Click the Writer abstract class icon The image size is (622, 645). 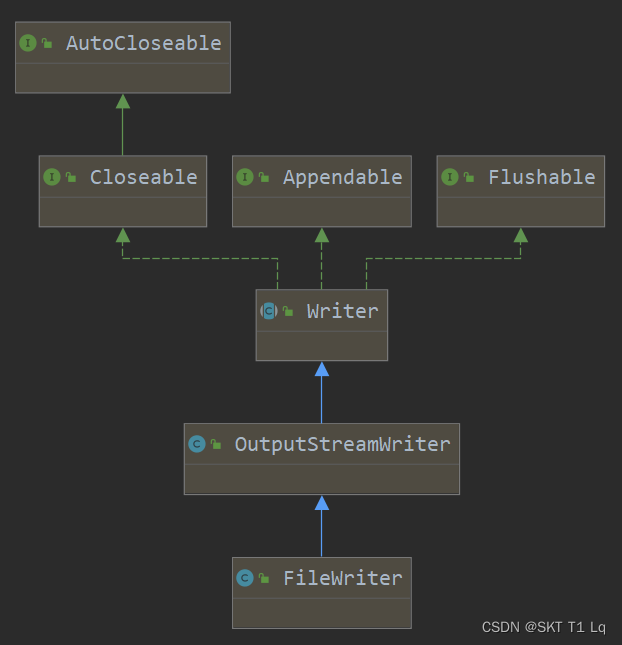268,311
